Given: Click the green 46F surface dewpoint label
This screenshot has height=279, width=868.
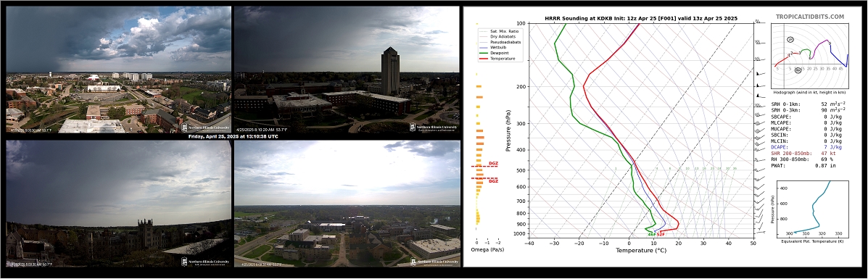Looking at the screenshot, I should coord(652,235).
